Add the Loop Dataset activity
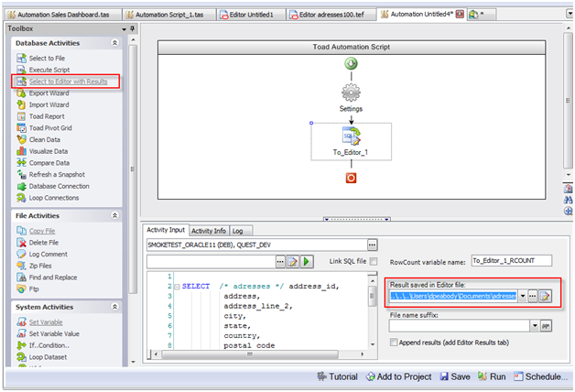Viewport: 575px width, 392px height. coord(41,357)
